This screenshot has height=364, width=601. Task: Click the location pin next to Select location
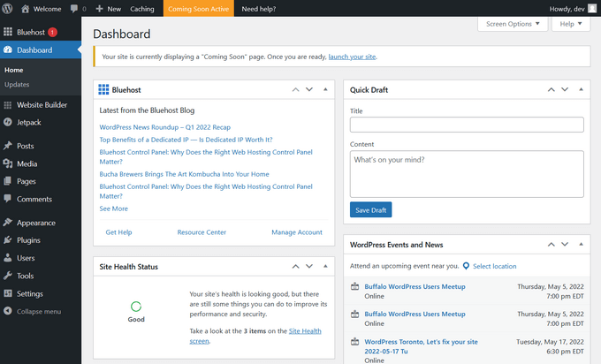tap(466, 266)
